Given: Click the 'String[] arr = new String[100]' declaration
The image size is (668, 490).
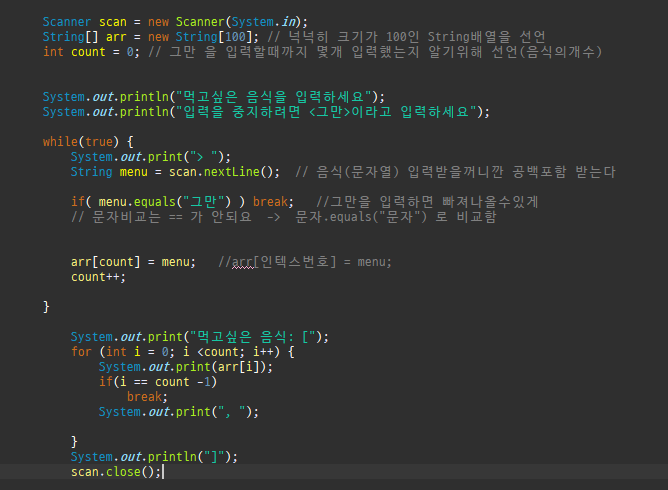Looking at the screenshot, I should pos(150,37).
